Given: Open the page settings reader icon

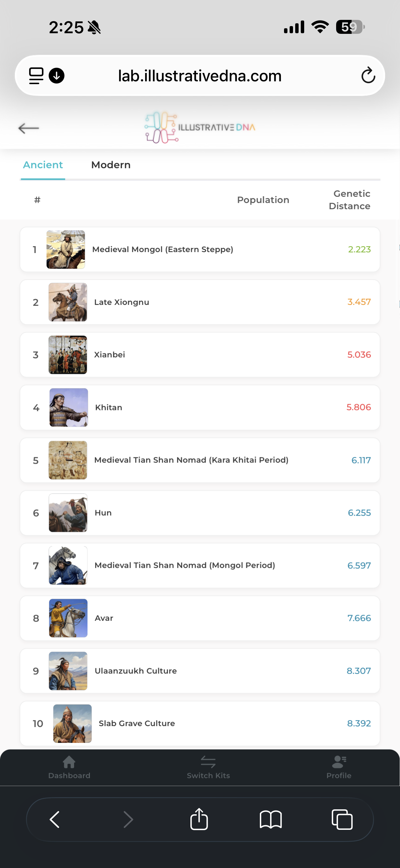Looking at the screenshot, I should [x=36, y=75].
